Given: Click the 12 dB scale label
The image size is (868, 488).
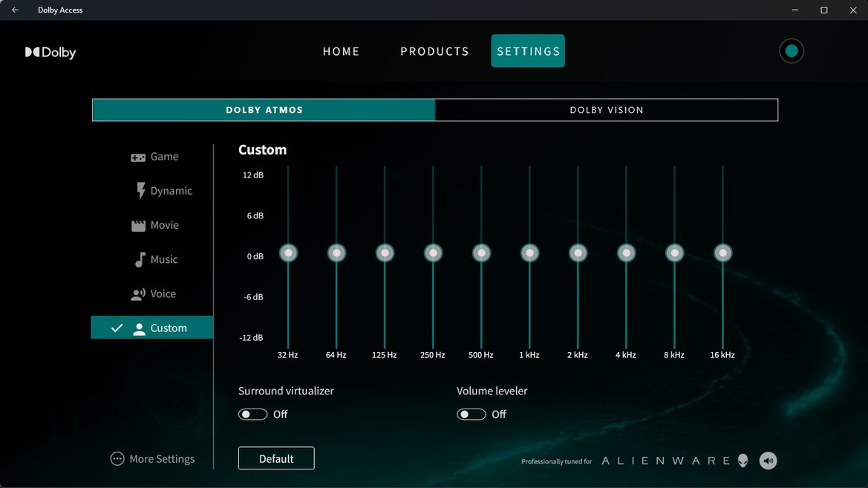Looking at the screenshot, I should click(x=253, y=175).
